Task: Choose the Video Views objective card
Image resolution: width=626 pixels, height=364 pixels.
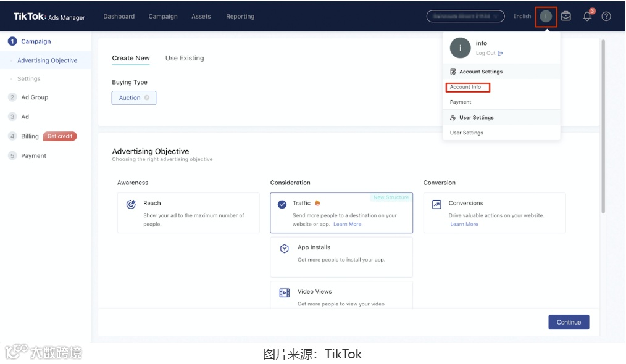Action: (x=341, y=295)
